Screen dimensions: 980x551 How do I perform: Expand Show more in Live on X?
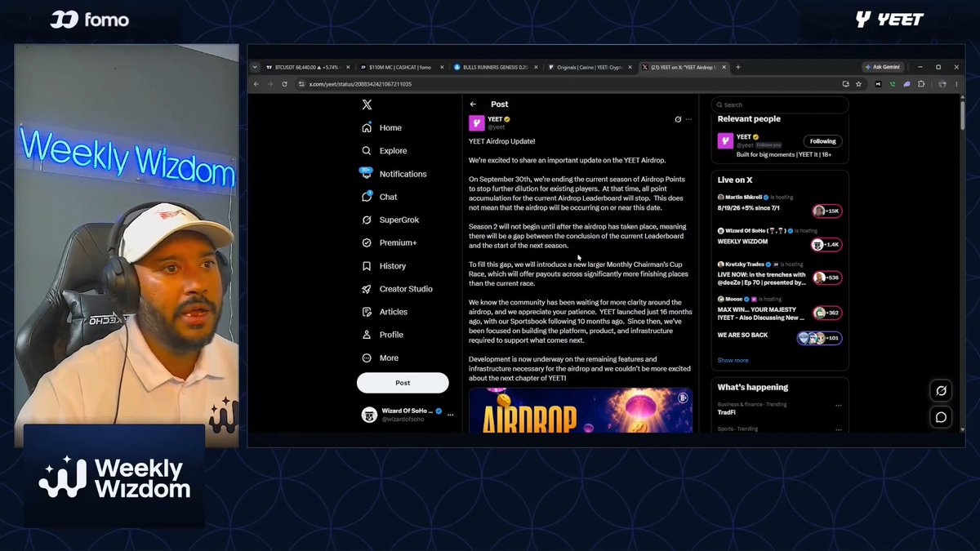[x=733, y=360]
